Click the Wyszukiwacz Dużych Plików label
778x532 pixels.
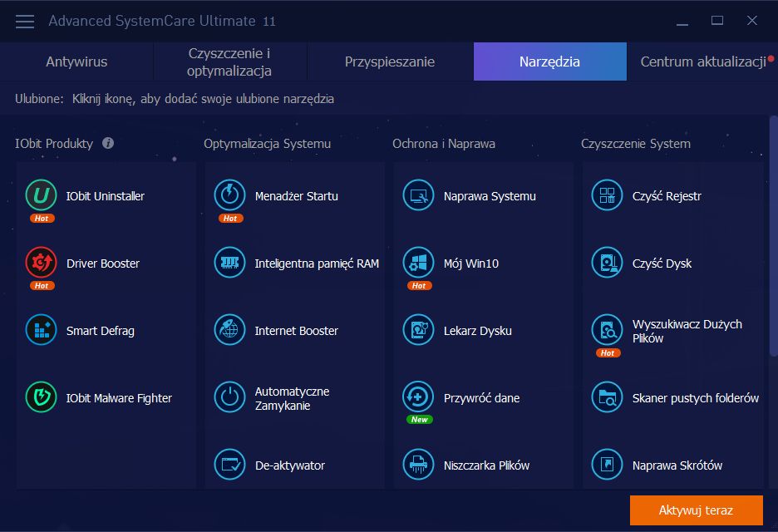pos(687,331)
